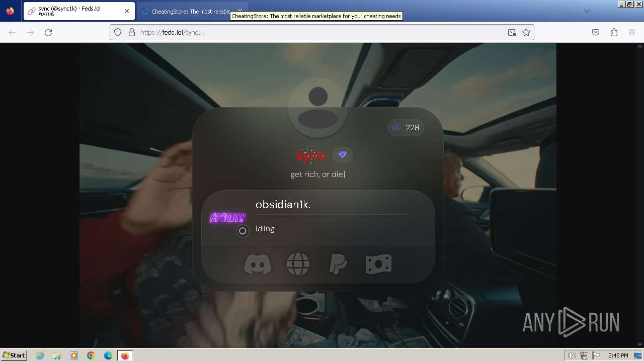Open the website globe icon
The height and width of the screenshot is (362, 644).
point(298,263)
